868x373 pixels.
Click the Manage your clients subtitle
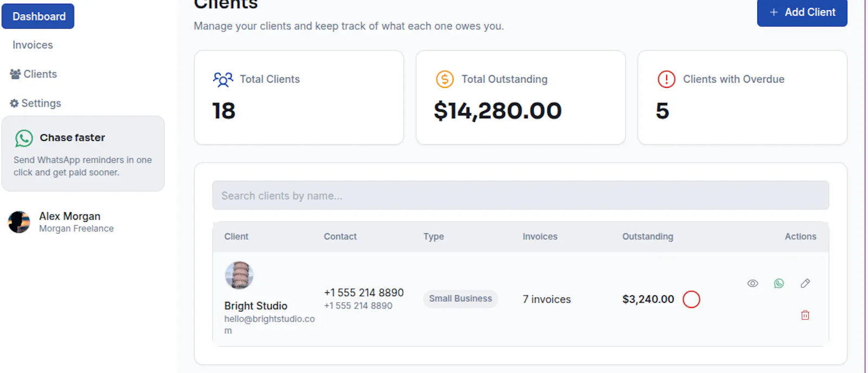tap(349, 26)
